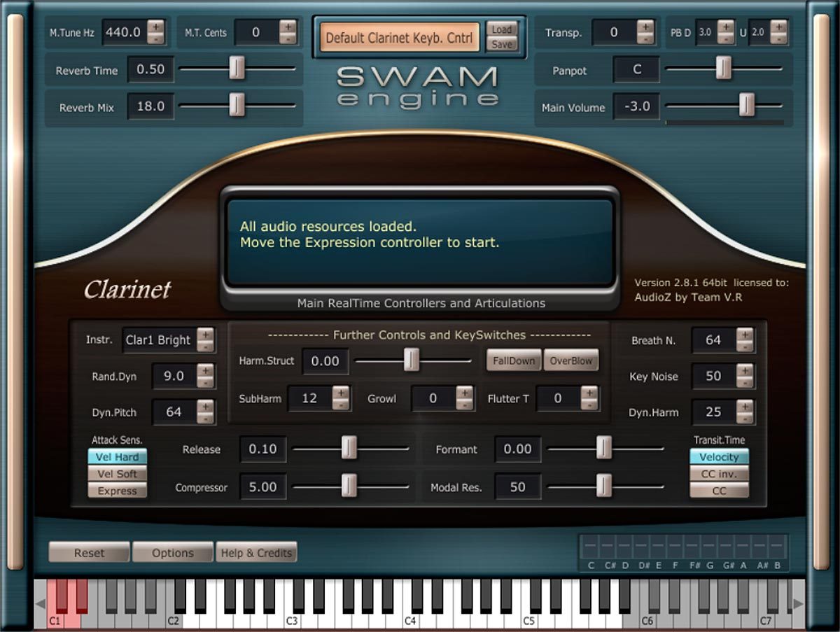The height and width of the screenshot is (632, 840).
Task: Raise M.T. Cents using the plus button
Action: [x=288, y=27]
